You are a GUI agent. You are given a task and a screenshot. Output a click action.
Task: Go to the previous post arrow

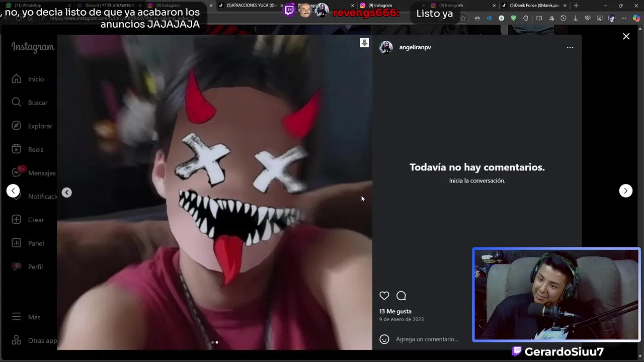tap(13, 191)
